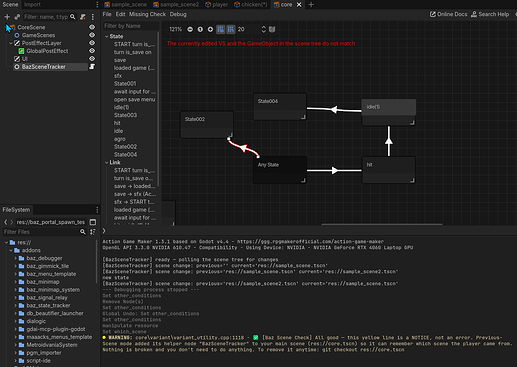The width and height of the screenshot is (517, 367).
Task: Select the baz_state_tracker folder
Action: (x=48, y=305)
